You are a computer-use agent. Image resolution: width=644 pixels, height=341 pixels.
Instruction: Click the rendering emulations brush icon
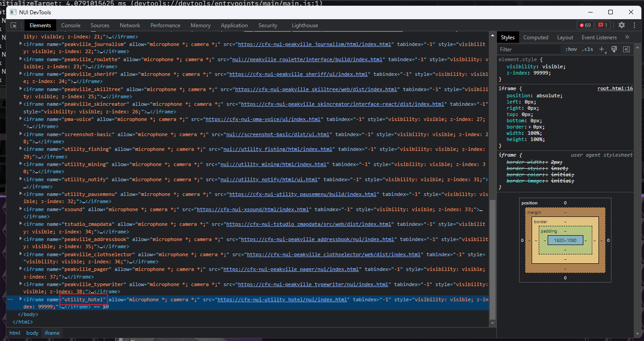pyautogui.click(x=615, y=49)
